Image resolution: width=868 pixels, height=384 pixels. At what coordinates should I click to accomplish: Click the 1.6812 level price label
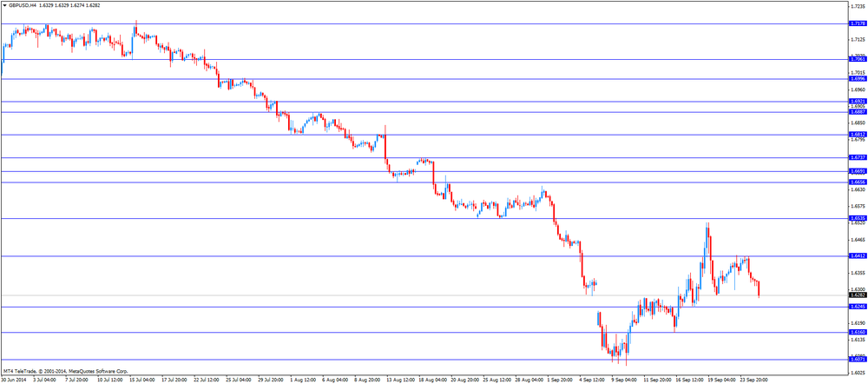point(858,135)
